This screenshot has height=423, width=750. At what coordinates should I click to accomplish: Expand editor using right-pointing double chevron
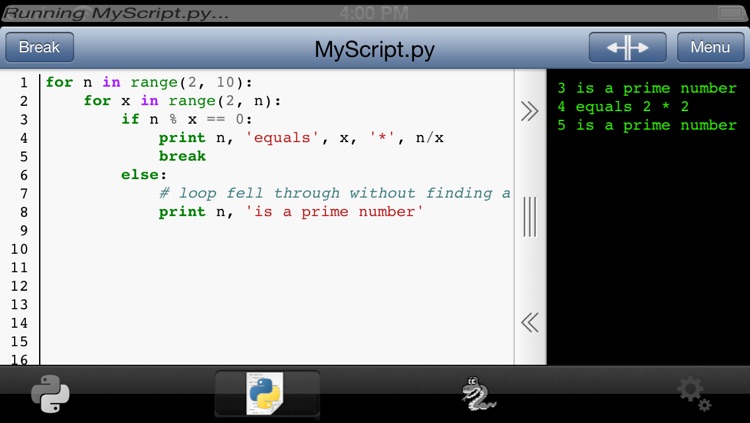[530, 111]
